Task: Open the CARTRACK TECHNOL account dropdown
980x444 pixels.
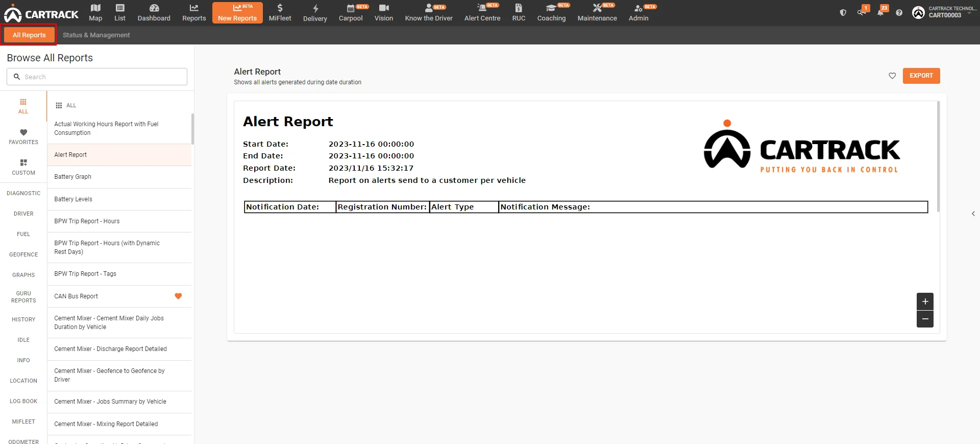Action: [945, 12]
